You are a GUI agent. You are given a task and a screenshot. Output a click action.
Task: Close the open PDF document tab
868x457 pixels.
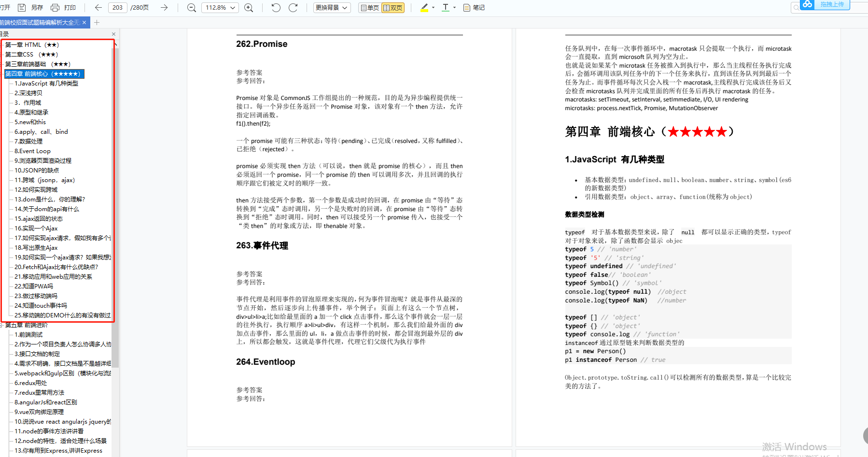tap(84, 23)
